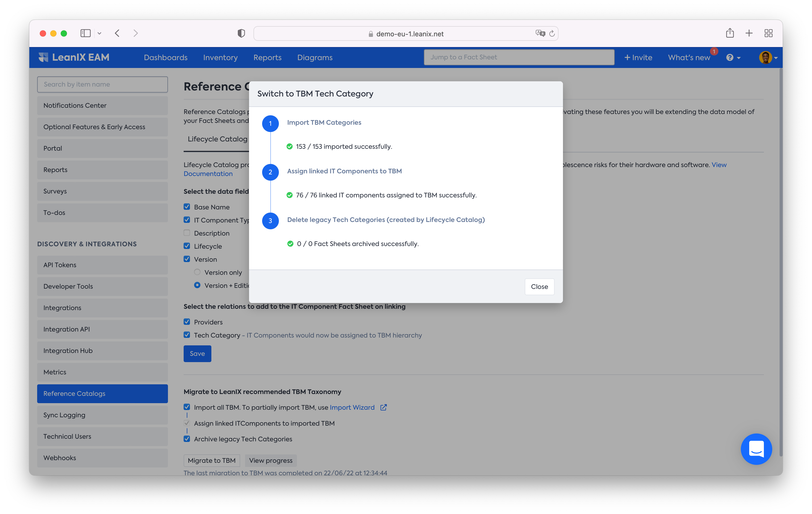Toggle Archive legacy Tech Categories checkbox
Viewport: 812px width, 514px height.
(x=187, y=439)
